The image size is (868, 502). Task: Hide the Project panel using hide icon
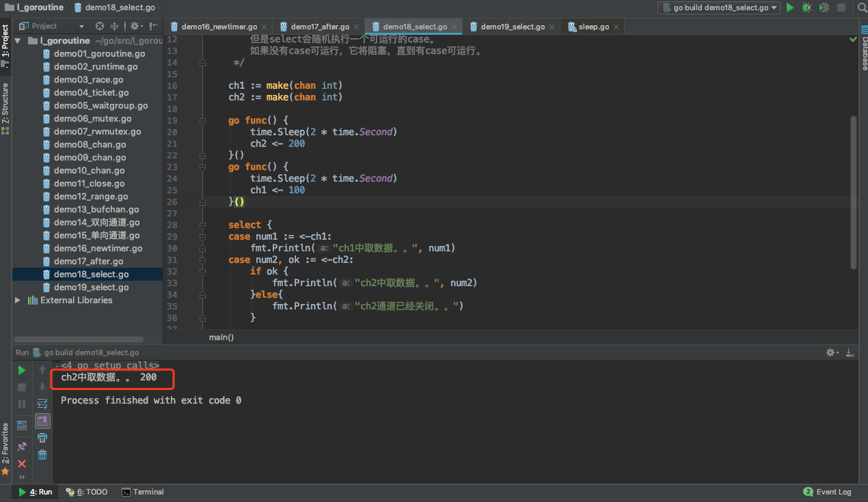(x=154, y=26)
